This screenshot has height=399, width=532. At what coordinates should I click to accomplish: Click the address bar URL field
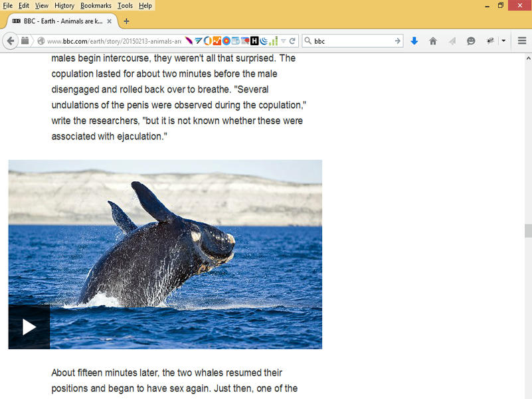114,41
